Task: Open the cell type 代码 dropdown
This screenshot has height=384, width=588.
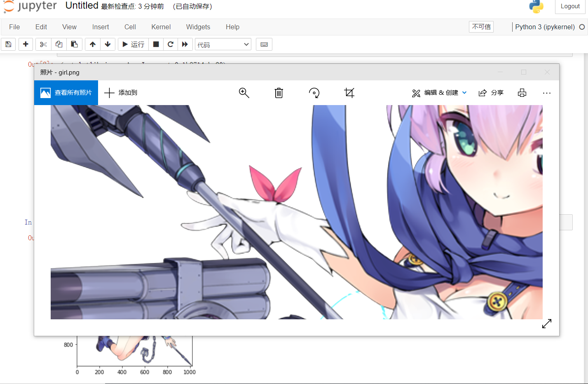Action: click(x=223, y=44)
